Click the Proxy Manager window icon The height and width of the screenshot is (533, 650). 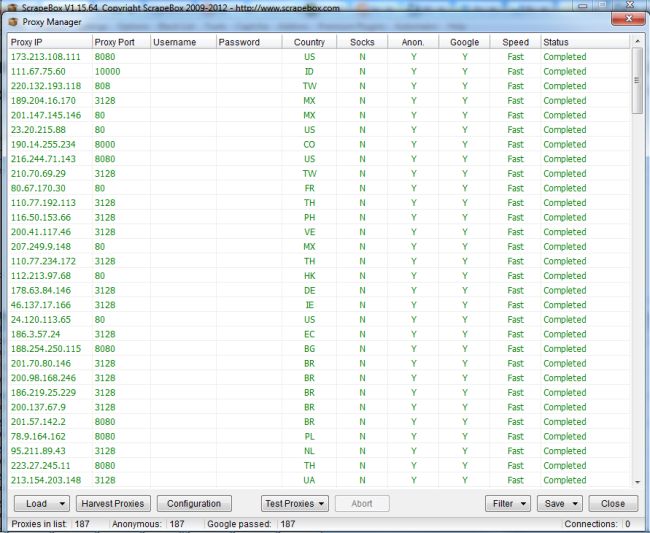[x=13, y=22]
